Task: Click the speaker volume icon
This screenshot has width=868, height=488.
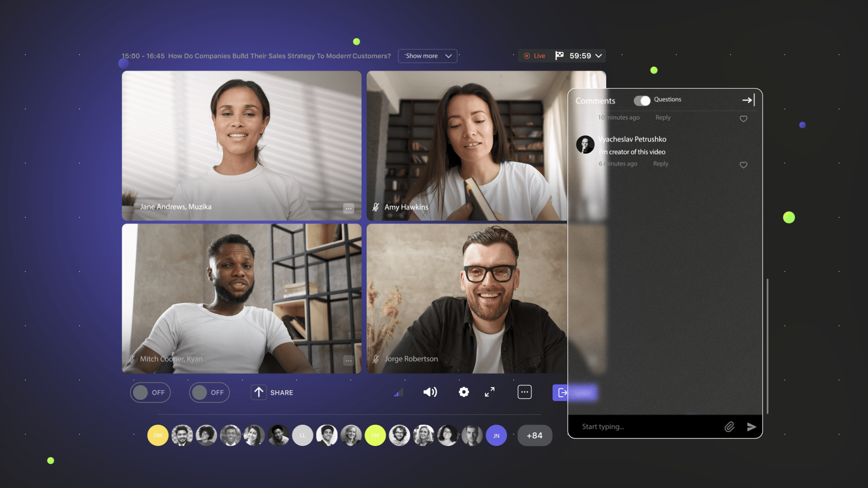Action: click(430, 392)
